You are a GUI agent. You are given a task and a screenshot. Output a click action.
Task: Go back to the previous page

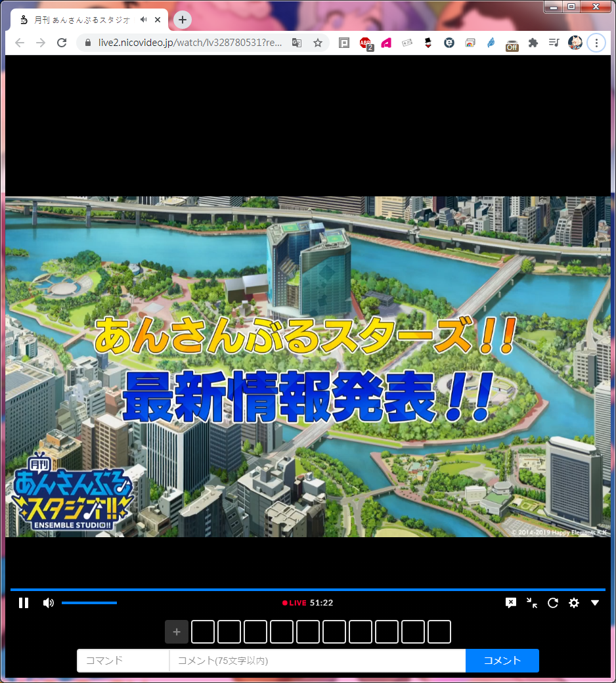20,43
